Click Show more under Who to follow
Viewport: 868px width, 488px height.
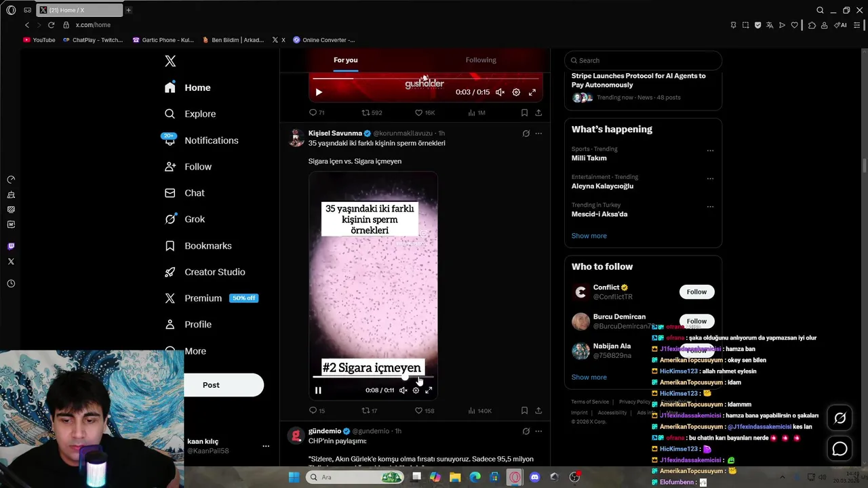[589, 378]
